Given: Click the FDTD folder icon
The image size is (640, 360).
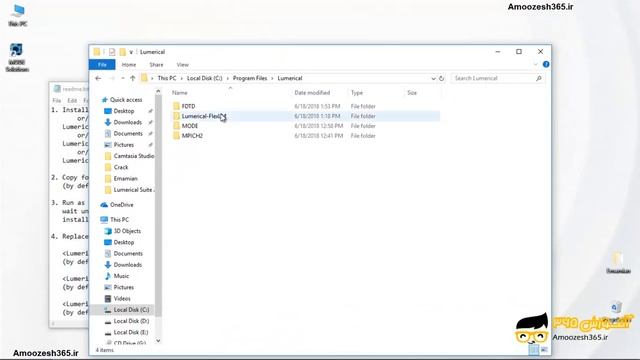Looking at the screenshot, I should click(176, 106).
